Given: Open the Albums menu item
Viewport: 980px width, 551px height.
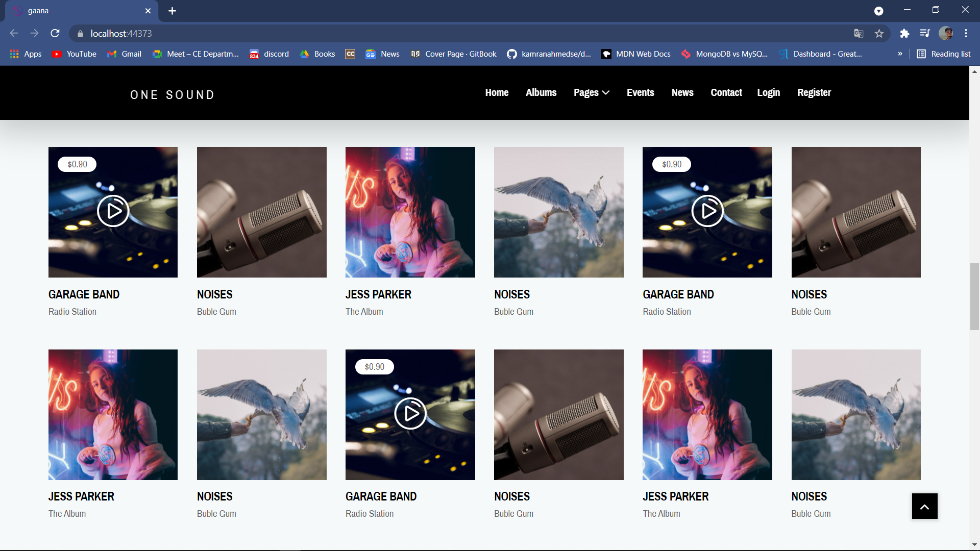Looking at the screenshot, I should coord(541,92).
